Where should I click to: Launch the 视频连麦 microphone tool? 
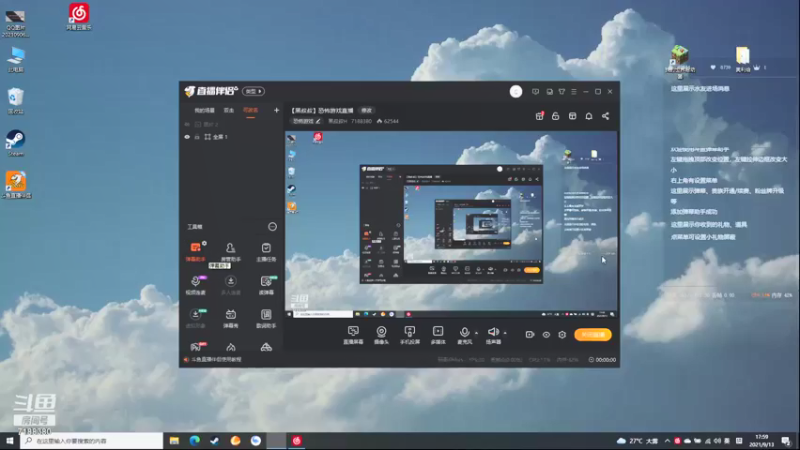(195, 285)
